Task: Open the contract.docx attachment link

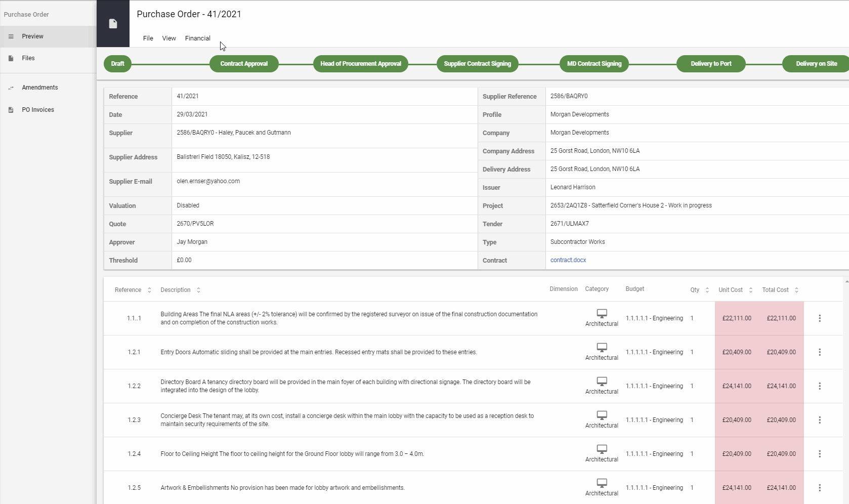Action: pos(568,260)
